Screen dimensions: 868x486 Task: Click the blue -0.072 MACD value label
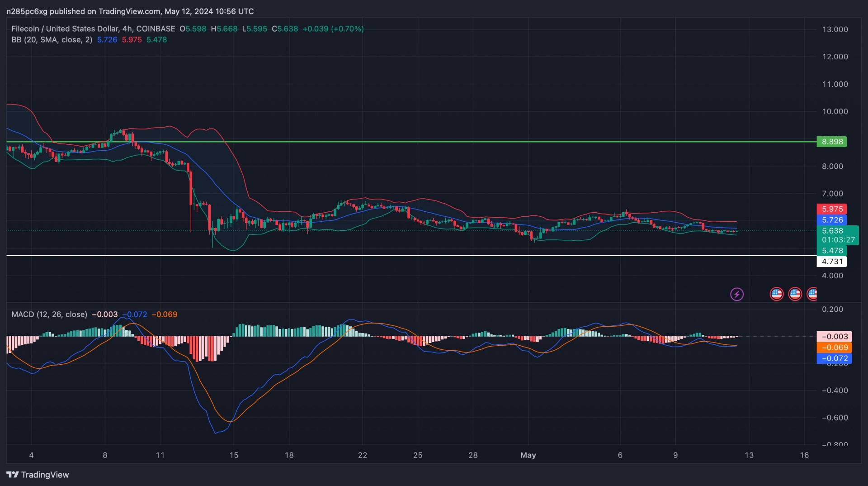point(834,358)
